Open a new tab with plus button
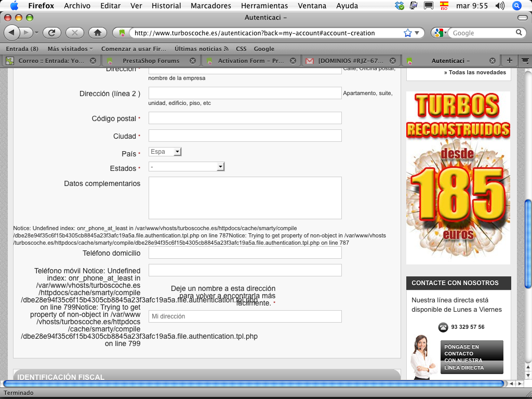532x399 pixels. [509, 60]
